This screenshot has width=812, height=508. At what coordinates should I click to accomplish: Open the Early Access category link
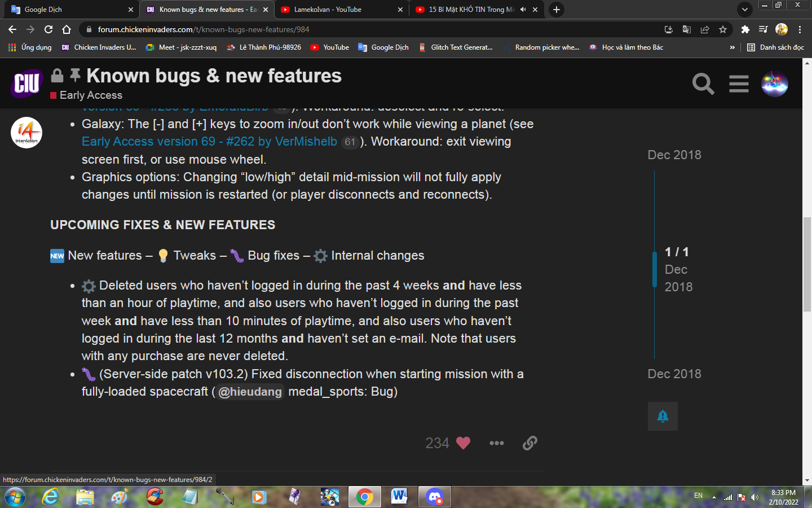[x=91, y=95]
